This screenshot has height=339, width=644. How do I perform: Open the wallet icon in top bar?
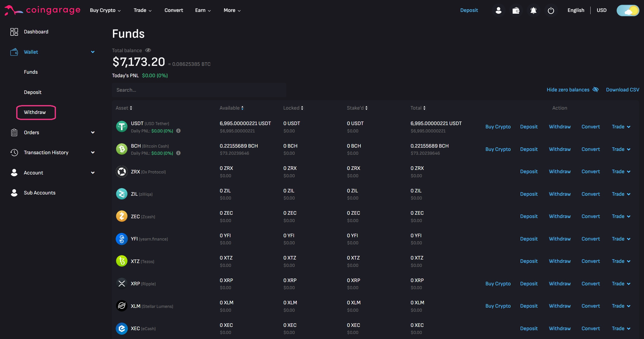[x=516, y=10]
